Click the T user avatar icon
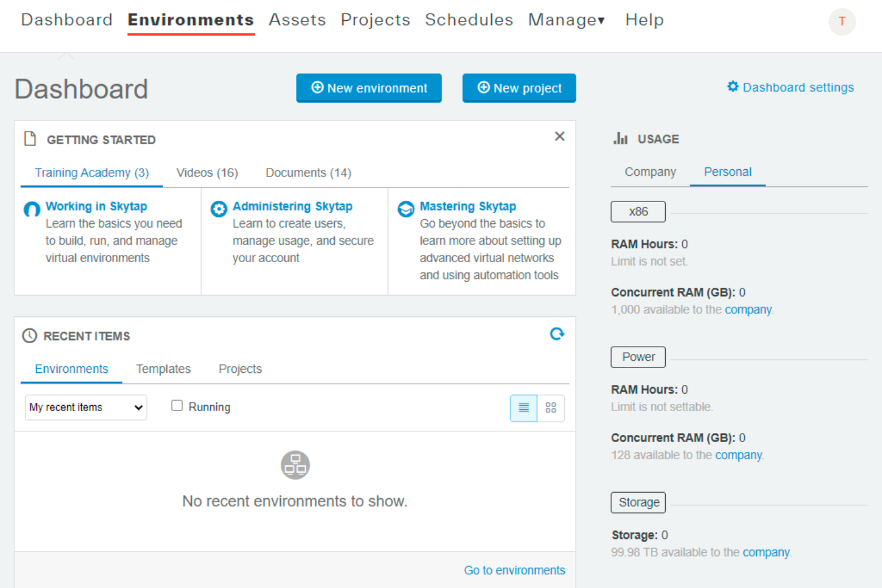882x588 pixels. pos(842,21)
